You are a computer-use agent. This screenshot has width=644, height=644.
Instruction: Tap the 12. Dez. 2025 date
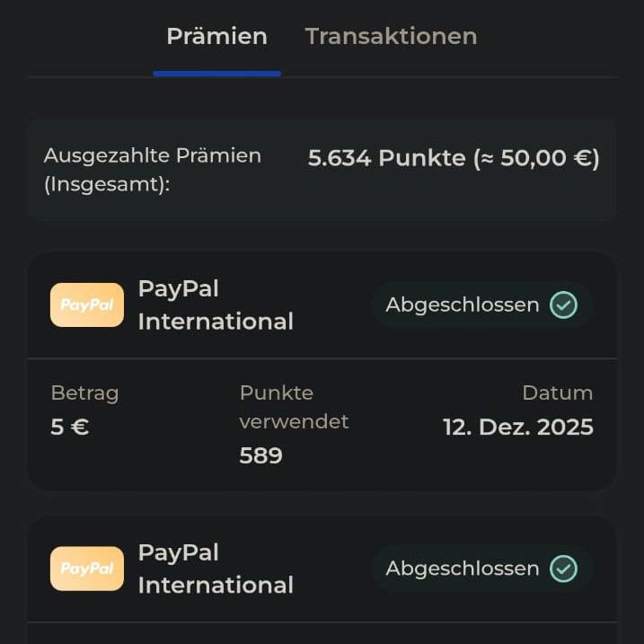[x=518, y=428]
